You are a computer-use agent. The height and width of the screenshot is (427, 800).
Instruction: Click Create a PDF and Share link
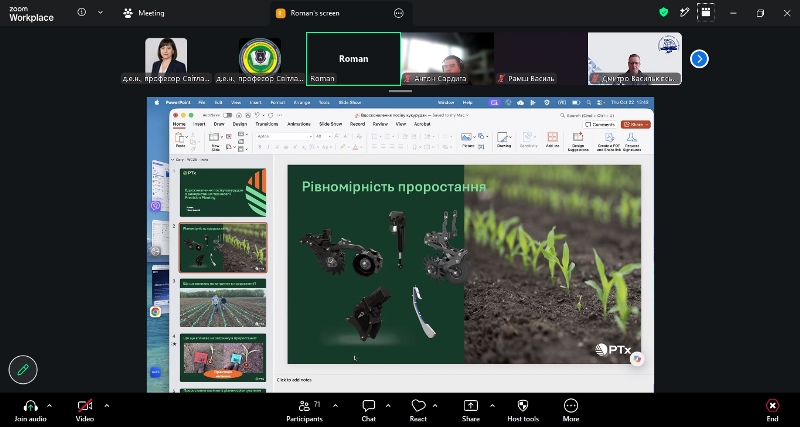(x=609, y=141)
